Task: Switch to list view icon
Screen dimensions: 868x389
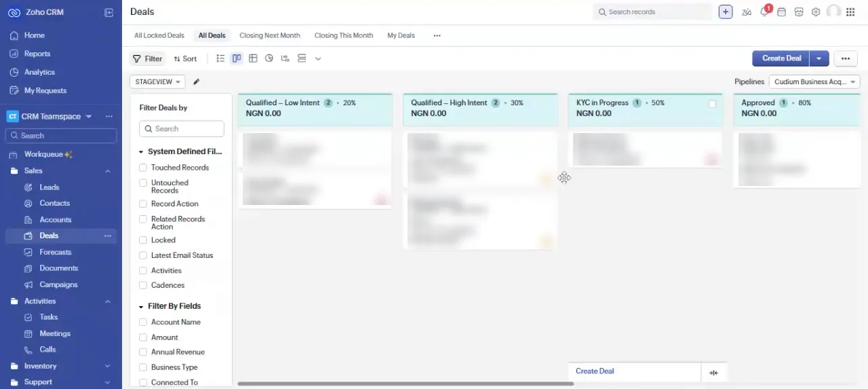Action: tap(220, 58)
